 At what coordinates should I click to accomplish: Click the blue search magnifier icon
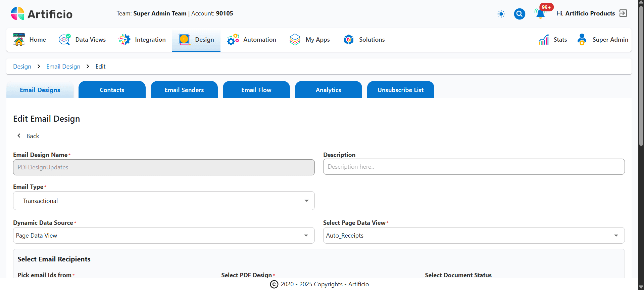pos(519,14)
